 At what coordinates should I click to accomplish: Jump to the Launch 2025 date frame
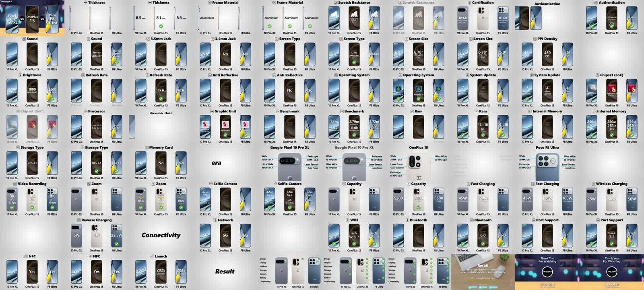point(161,272)
